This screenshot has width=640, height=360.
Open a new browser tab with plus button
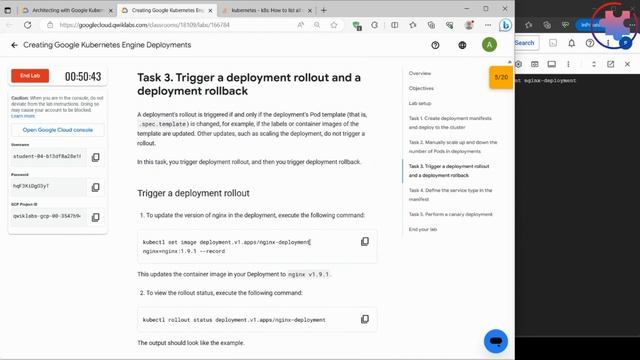click(324, 10)
